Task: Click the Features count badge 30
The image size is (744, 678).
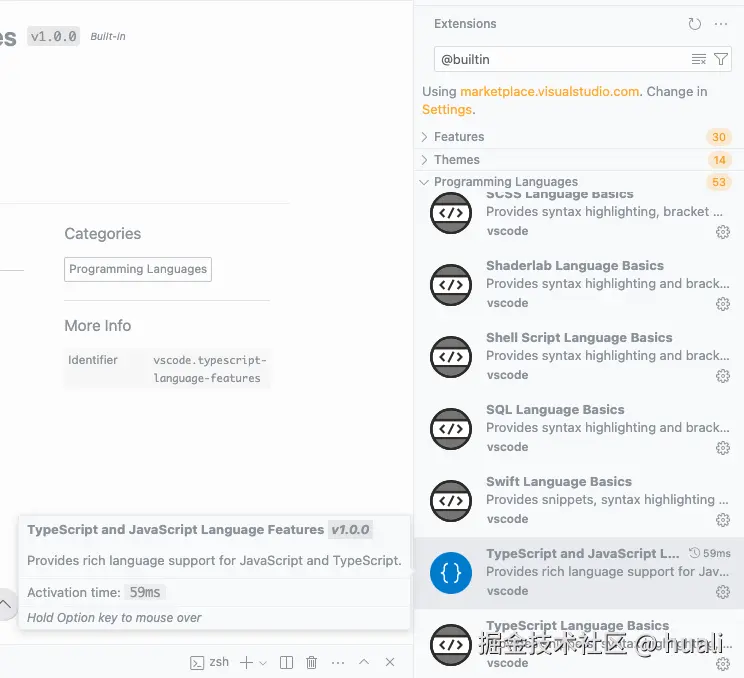Action: pos(718,137)
